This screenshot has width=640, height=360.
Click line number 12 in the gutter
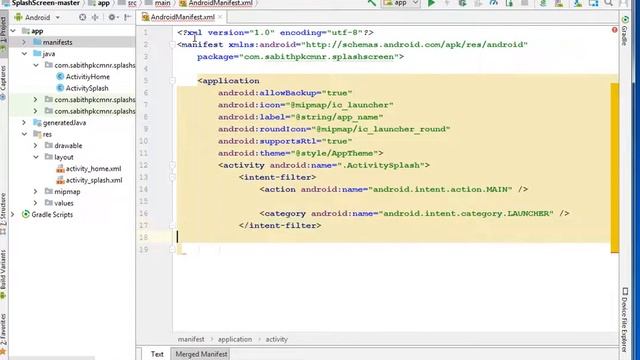(x=143, y=165)
